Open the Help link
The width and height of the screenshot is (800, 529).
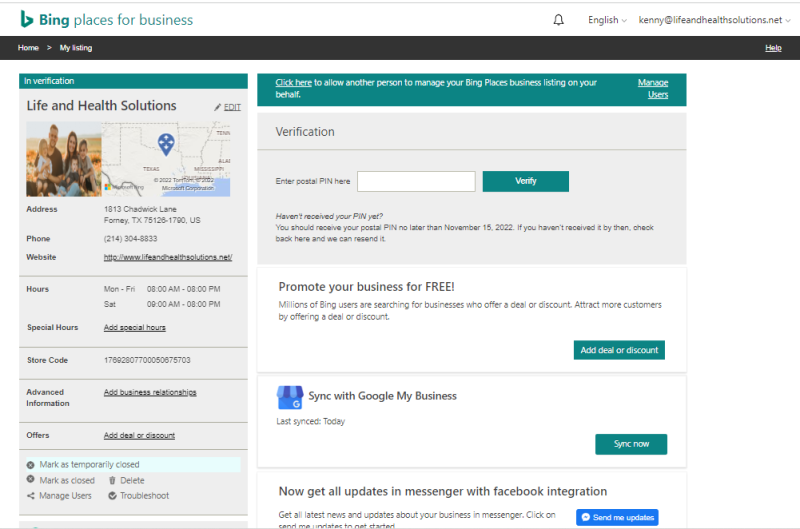pyautogui.click(x=773, y=48)
